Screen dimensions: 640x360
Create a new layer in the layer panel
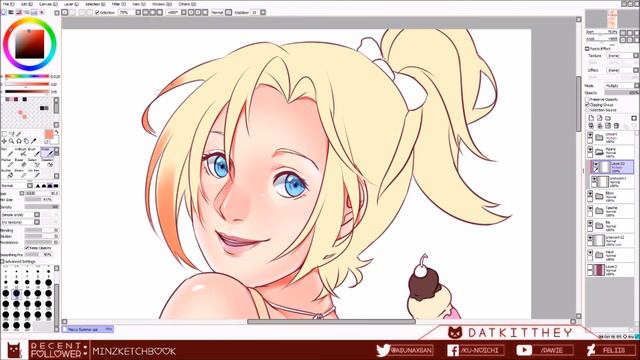click(x=591, y=118)
